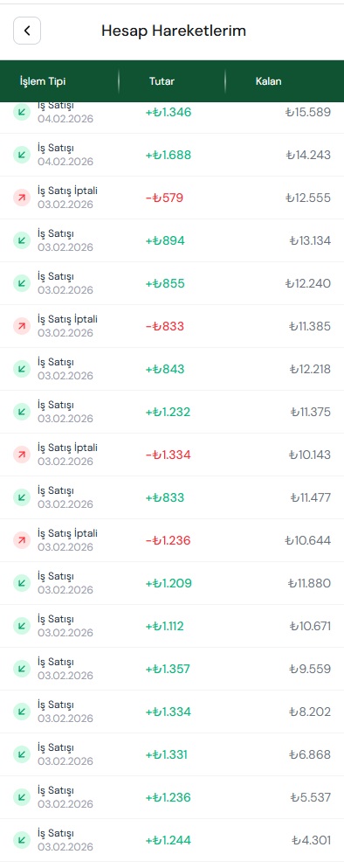
Task: Open the +₺843 İş Satışı entry
Action: 172,369
